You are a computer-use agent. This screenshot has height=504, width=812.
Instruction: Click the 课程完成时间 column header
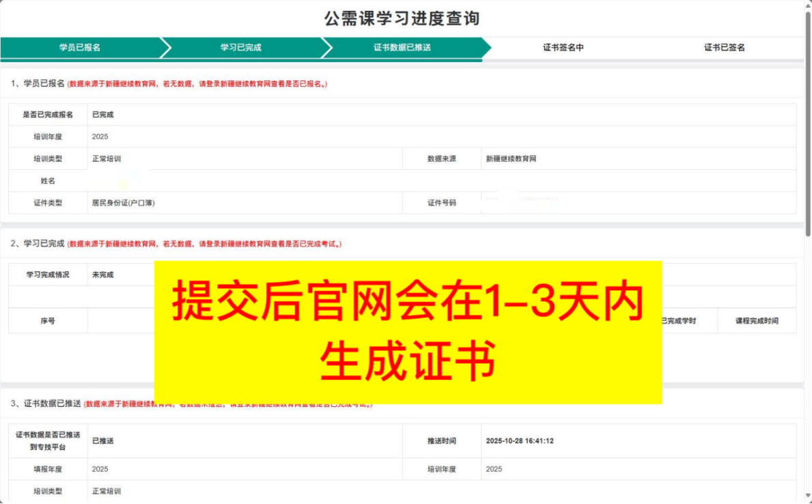point(756,320)
